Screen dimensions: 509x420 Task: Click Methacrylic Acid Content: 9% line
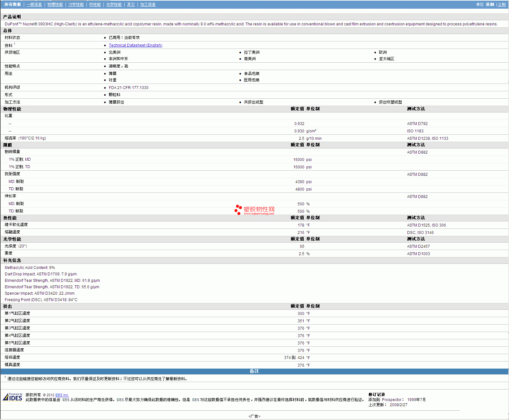pos(30,268)
